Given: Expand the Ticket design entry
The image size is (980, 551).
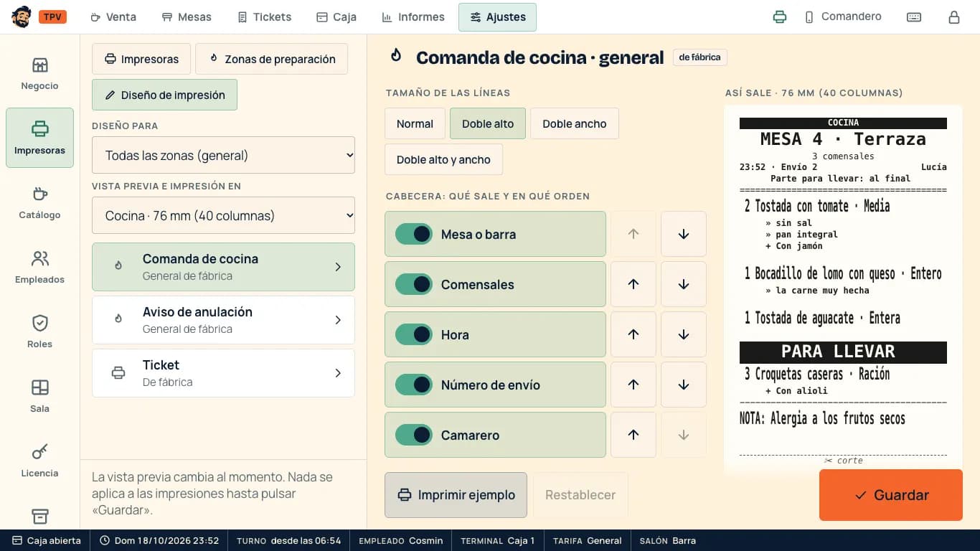Looking at the screenshot, I should point(223,373).
